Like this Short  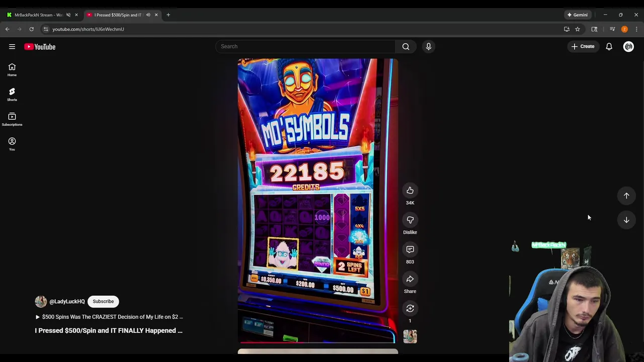410,191
